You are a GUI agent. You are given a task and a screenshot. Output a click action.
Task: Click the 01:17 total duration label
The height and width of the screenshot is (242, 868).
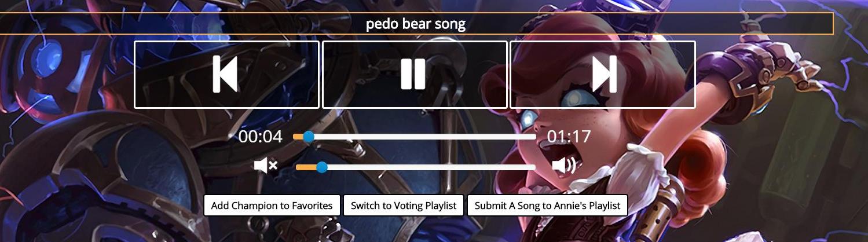[x=569, y=137]
